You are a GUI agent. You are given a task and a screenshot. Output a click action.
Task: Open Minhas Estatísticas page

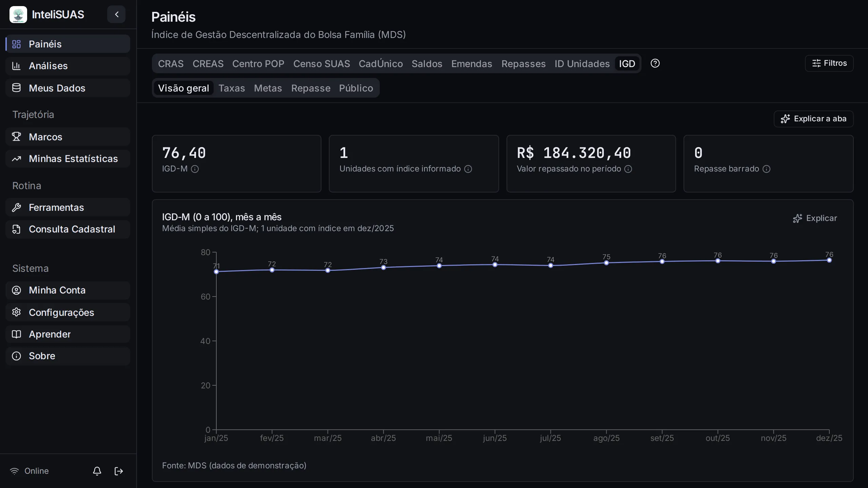tap(68, 159)
